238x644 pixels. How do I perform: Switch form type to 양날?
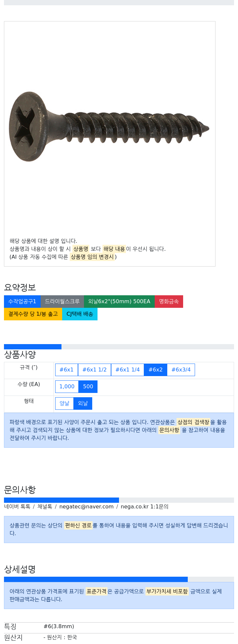coord(64,403)
